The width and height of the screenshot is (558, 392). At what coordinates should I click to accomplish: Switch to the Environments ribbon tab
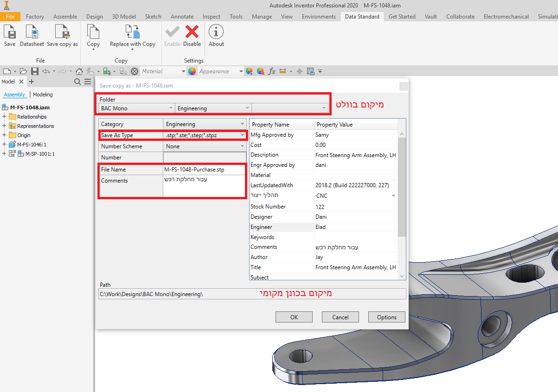click(319, 17)
